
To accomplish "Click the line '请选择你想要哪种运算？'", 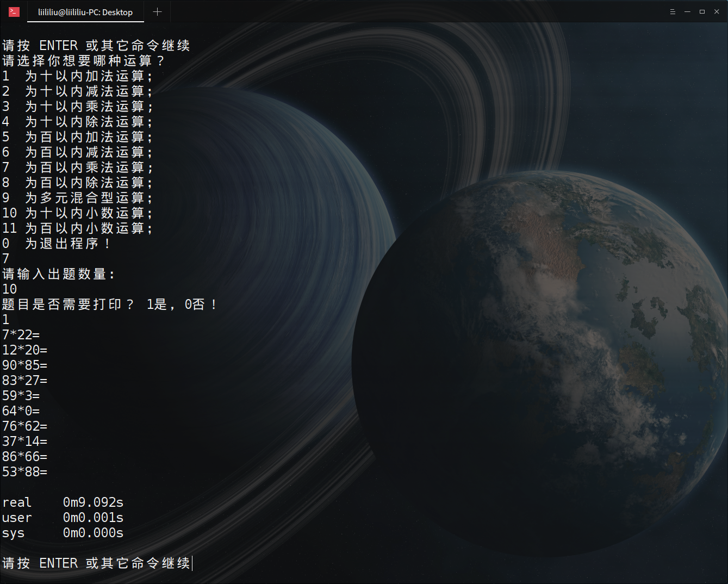I will point(83,60).
